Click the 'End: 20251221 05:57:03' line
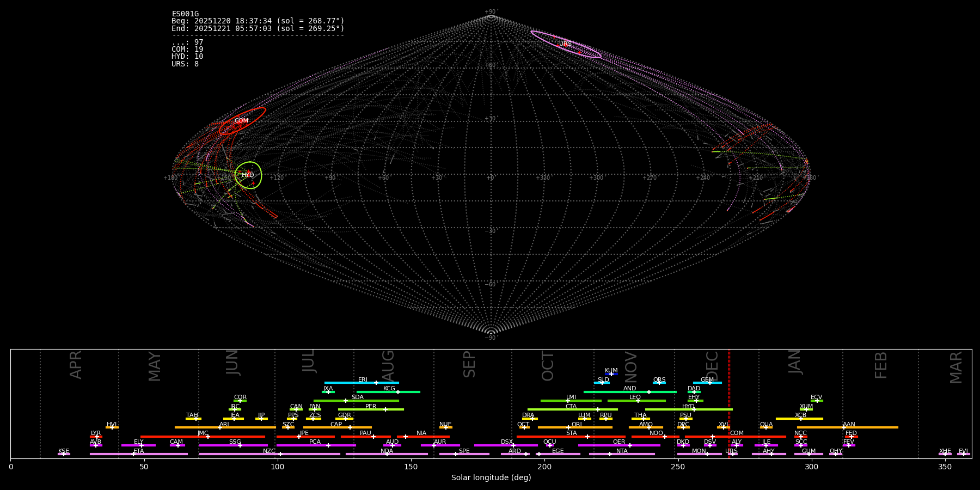Image resolution: width=980 pixels, height=490 pixels. 258,28
